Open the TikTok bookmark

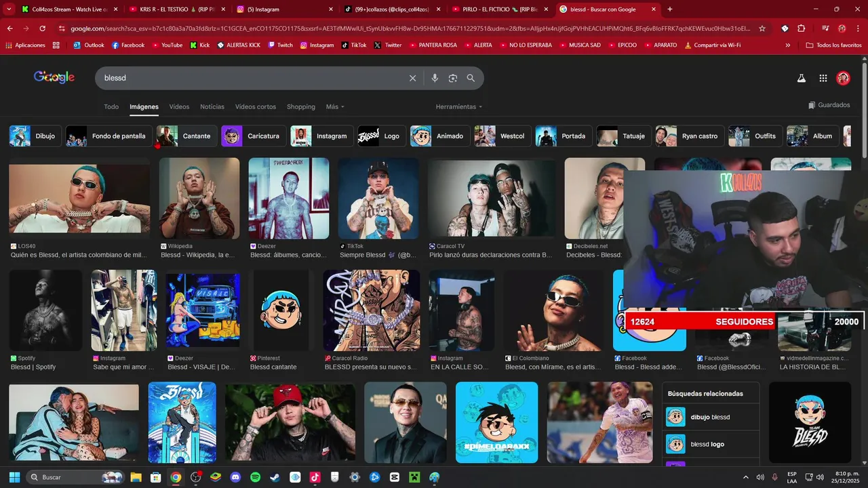click(x=354, y=45)
